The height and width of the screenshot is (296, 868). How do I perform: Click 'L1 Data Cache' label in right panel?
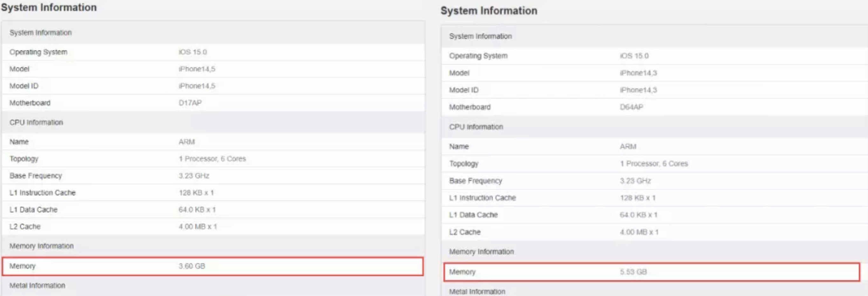(x=473, y=215)
